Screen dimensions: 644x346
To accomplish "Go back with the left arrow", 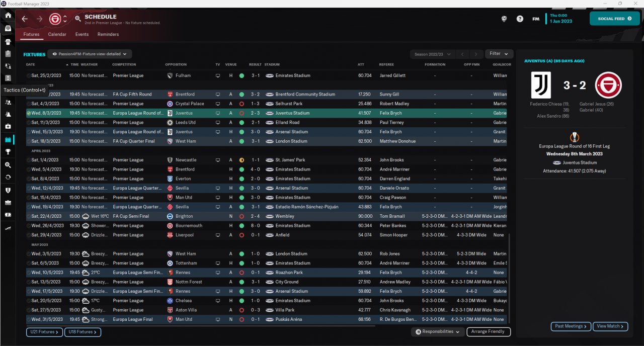I will [x=25, y=19].
